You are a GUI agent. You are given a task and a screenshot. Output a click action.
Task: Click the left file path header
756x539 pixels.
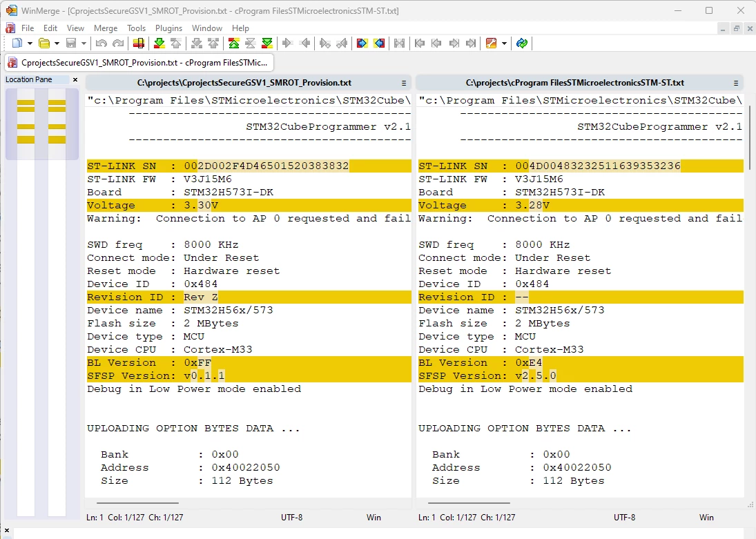click(x=244, y=83)
